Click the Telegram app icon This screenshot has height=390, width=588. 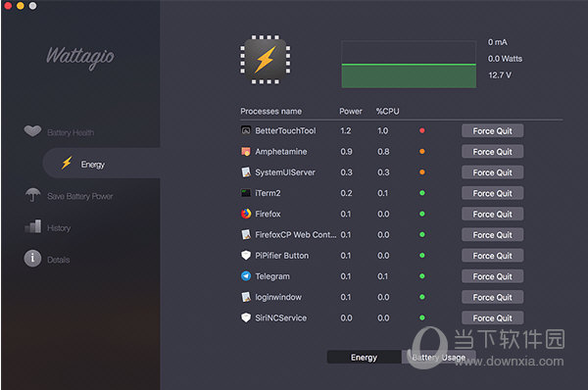click(x=246, y=276)
